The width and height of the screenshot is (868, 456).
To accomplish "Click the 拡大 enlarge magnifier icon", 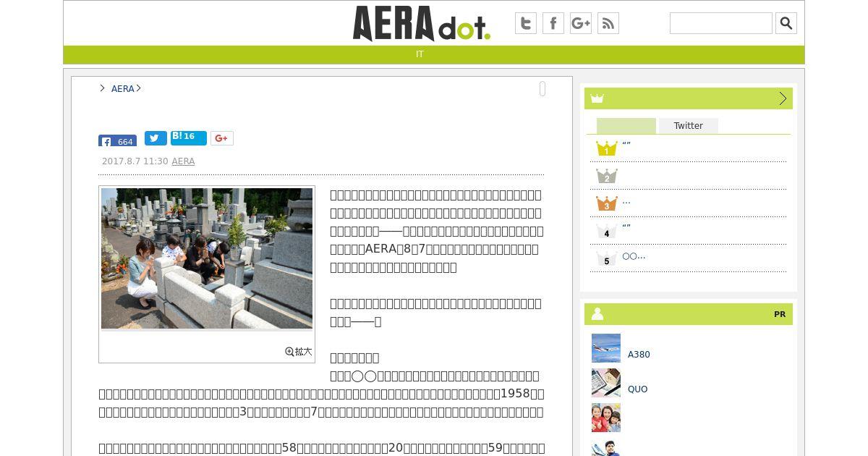I will (x=298, y=352).
